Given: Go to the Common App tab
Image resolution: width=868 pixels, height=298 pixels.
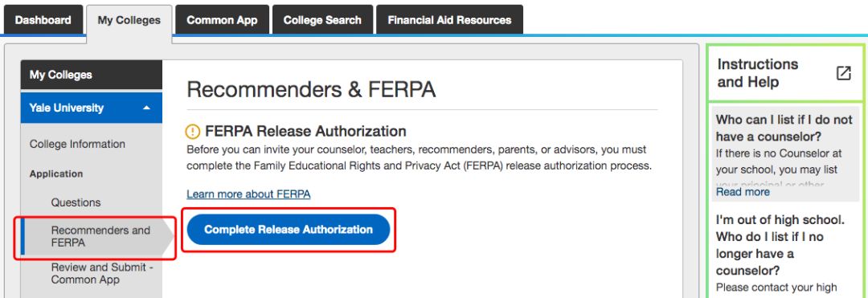Looking at the screenshot, I should [x=222, y=20].
